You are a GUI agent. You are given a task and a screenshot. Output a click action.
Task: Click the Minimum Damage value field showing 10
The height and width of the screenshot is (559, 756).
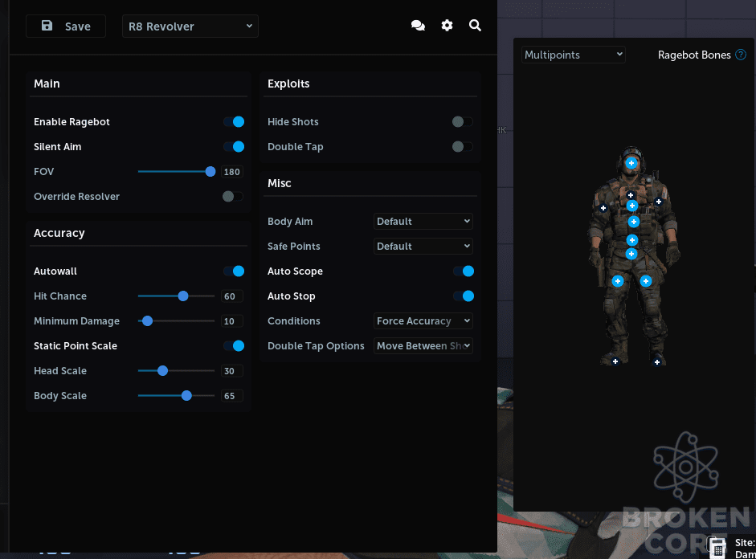(x=232, y=321)
